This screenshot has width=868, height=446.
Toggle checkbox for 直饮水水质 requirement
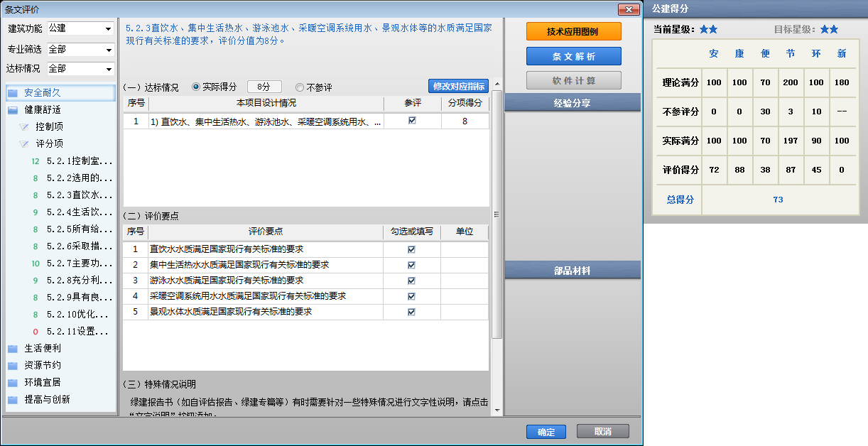(411, 250)
